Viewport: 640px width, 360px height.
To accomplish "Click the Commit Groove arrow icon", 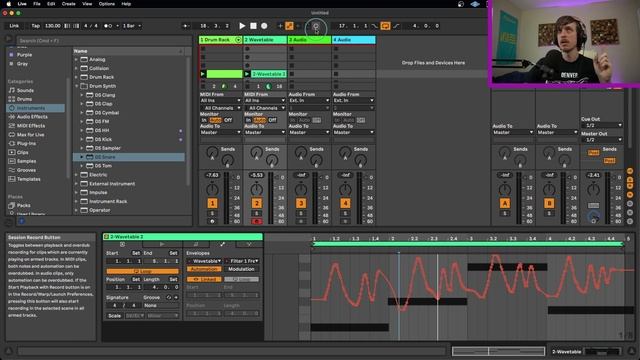I will pyautogui.click(x=176, y=298).
